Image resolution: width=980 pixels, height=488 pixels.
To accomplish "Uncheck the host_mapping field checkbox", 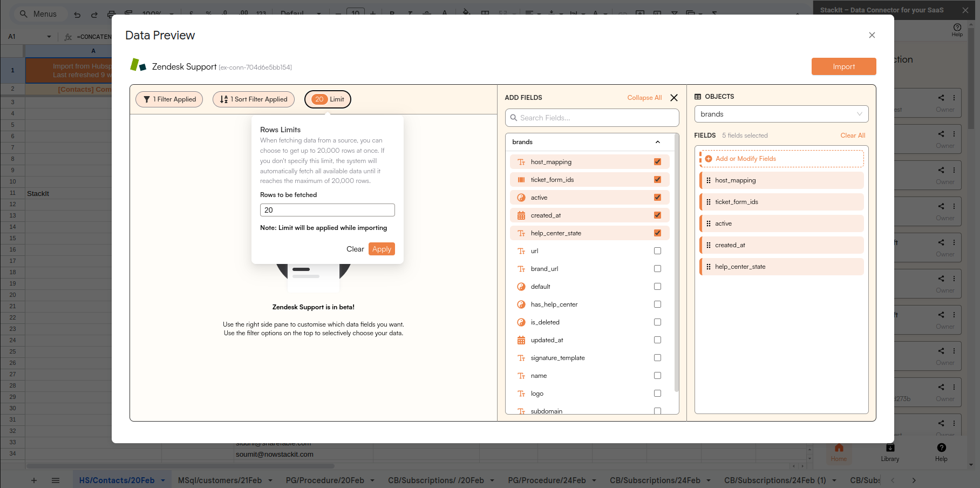I will tap(657, 162).
